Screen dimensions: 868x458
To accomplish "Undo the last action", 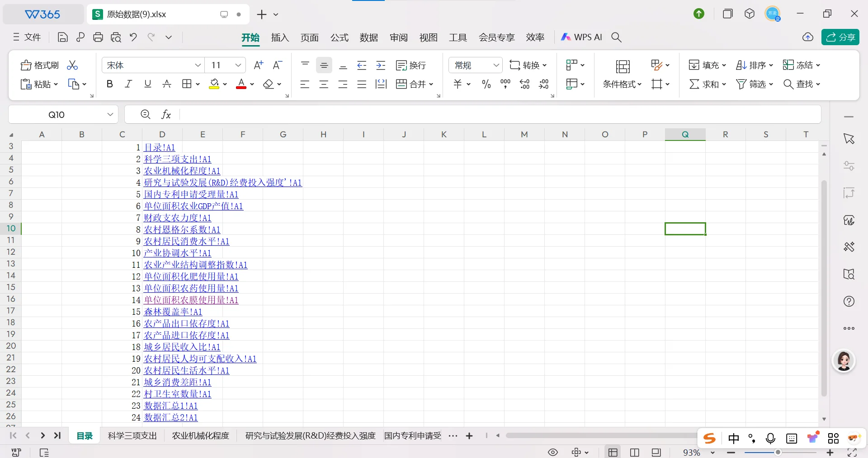I will click(x=133, y=37).
